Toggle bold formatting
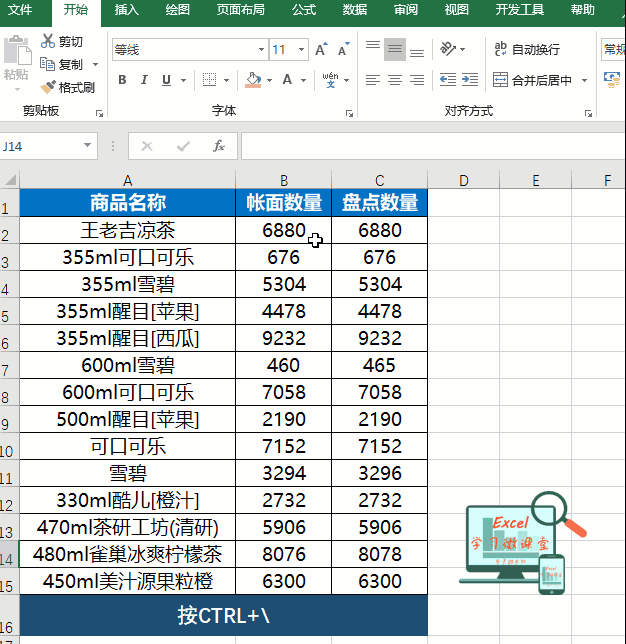 pyautogui.click(x=122, y=80)
